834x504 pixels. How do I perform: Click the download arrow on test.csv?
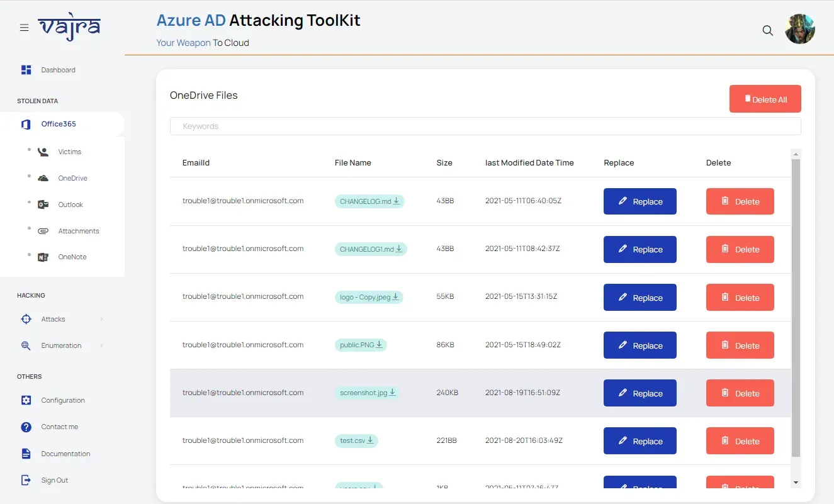371,440
